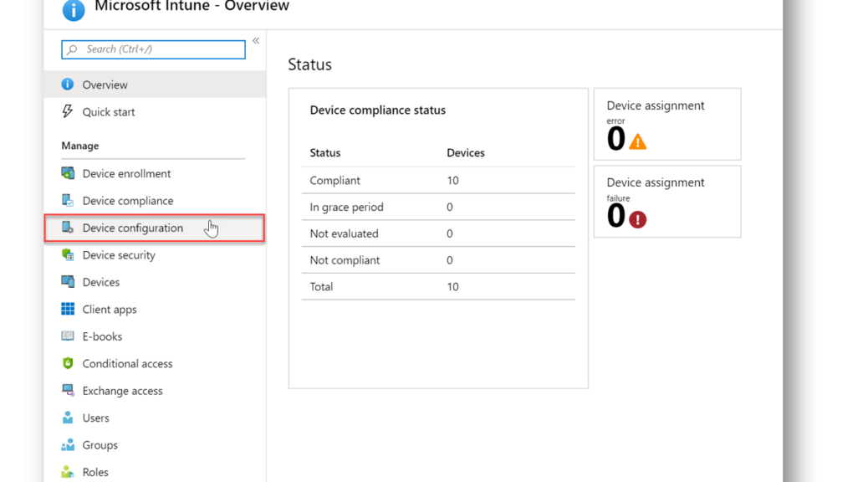Click the Device compliance icon
The image size is (868, 482).
pyautogui.click(x=68, y=200)
